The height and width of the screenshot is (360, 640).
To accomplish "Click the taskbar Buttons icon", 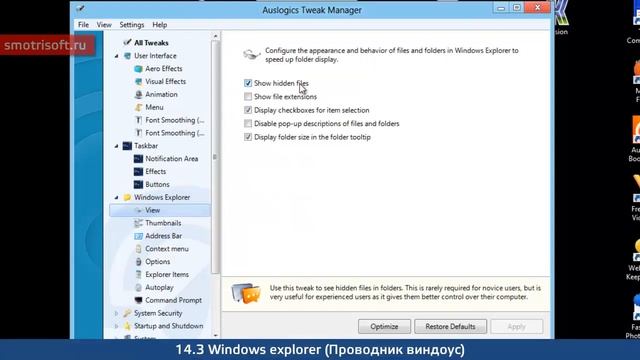I will click(x=138, y=184).
